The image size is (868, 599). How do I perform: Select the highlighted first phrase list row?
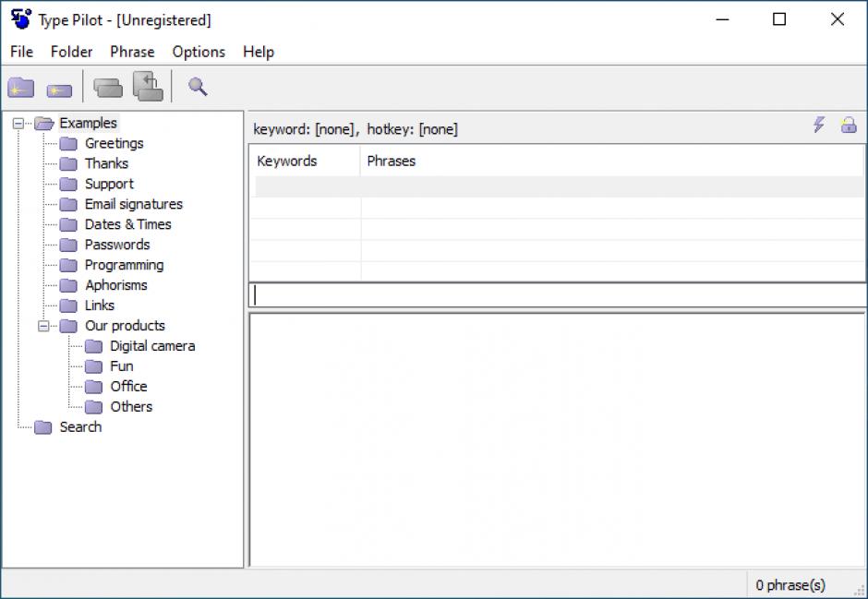click(559, 187)
